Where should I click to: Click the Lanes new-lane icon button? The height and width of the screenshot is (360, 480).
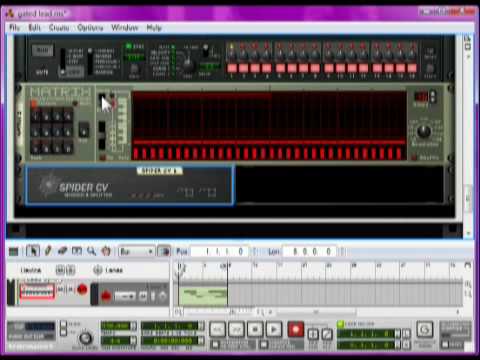click(x=98, y=270)
